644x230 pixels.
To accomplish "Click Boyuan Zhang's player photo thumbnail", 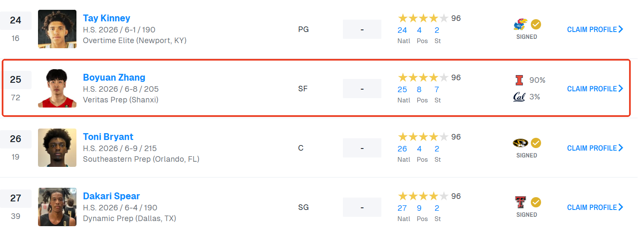I will [57, 88].
